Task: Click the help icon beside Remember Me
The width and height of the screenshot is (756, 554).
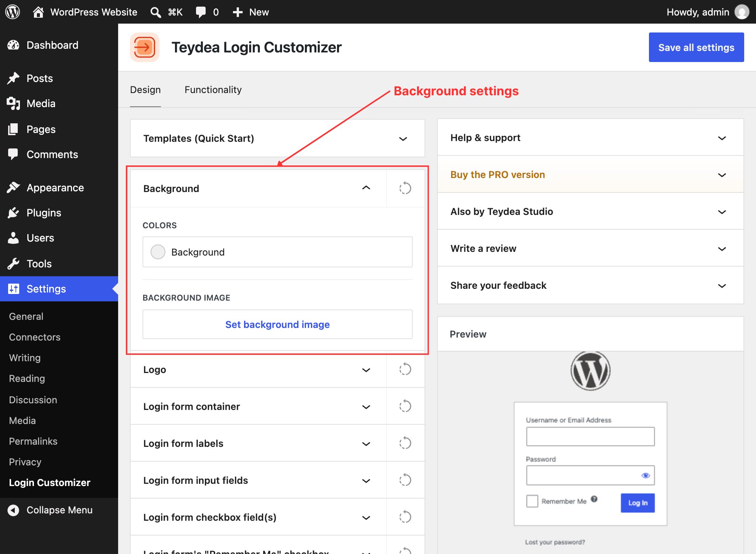Action: tap(594, 499)
